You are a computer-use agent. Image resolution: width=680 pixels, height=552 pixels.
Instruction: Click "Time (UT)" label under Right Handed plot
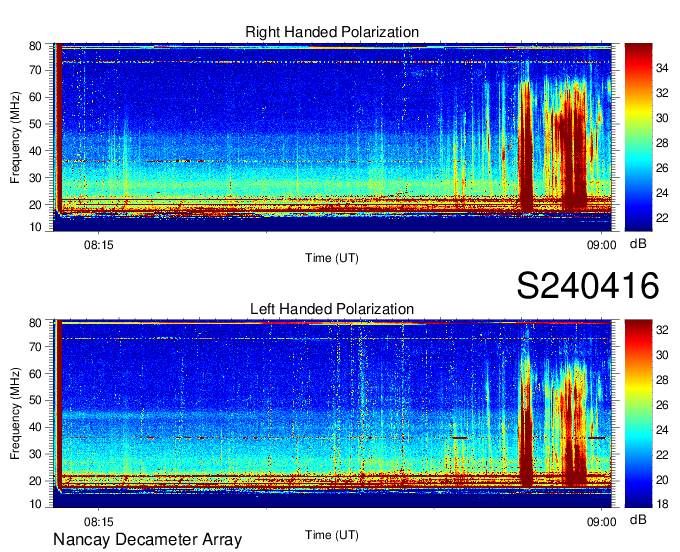click(332, 258)
